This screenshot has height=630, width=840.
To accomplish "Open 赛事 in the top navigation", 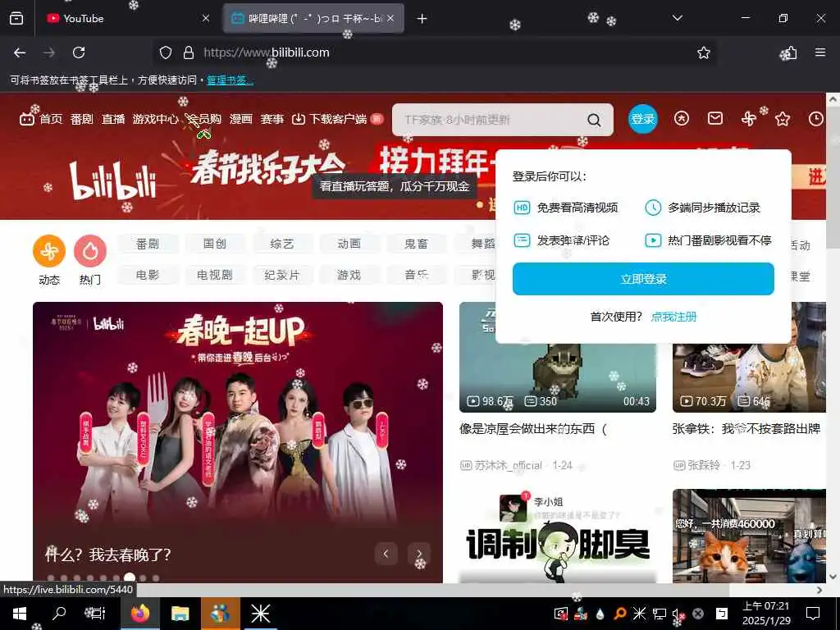I will tap(272, 119).
